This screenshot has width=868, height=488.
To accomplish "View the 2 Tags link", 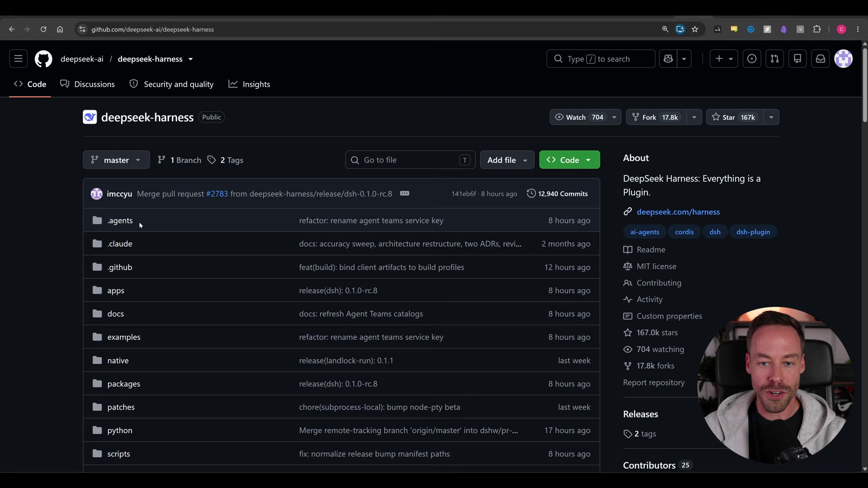I will coord(225,160).
